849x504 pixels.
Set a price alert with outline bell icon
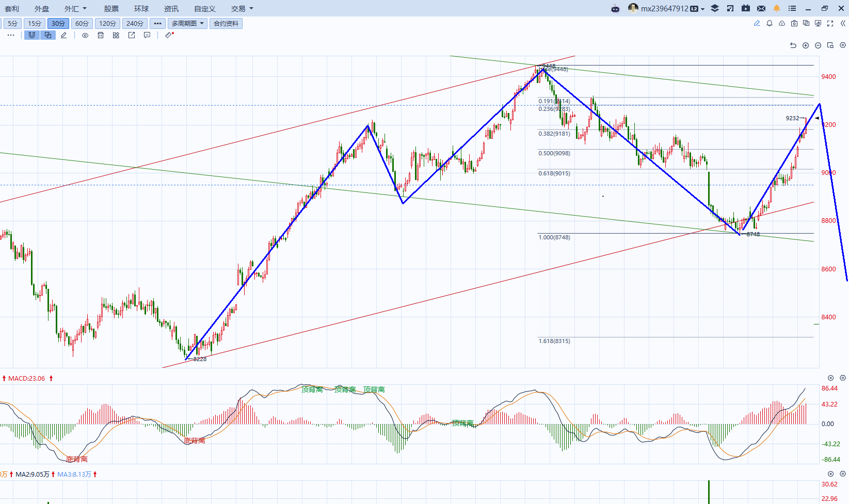click(770, 23)
